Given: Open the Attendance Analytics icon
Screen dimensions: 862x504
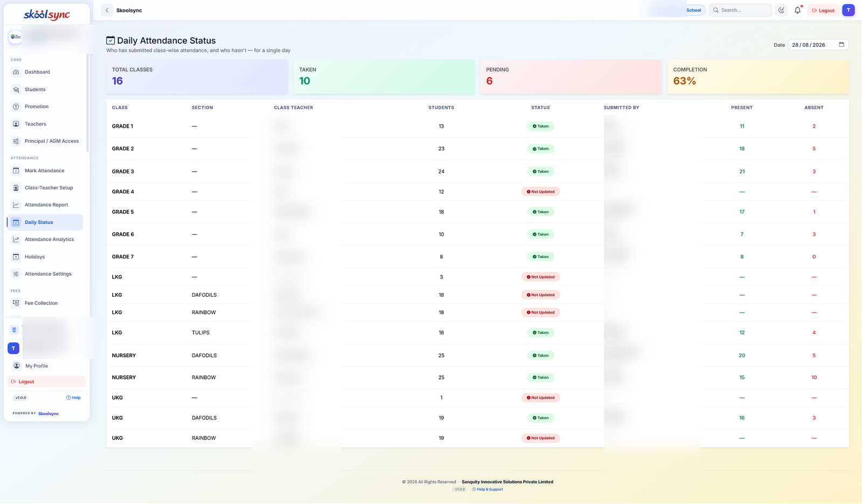Looking at the screenshot, I should tap(16, 240).
